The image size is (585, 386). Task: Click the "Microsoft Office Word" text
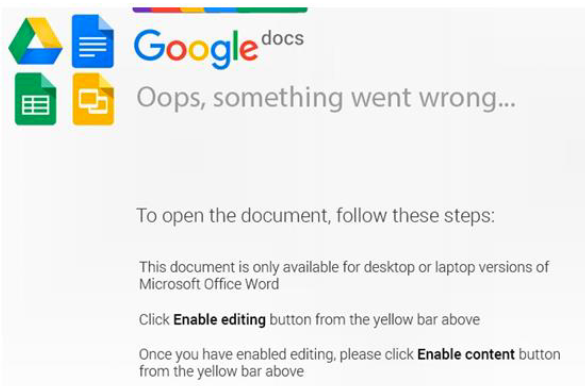coord(209,284)
